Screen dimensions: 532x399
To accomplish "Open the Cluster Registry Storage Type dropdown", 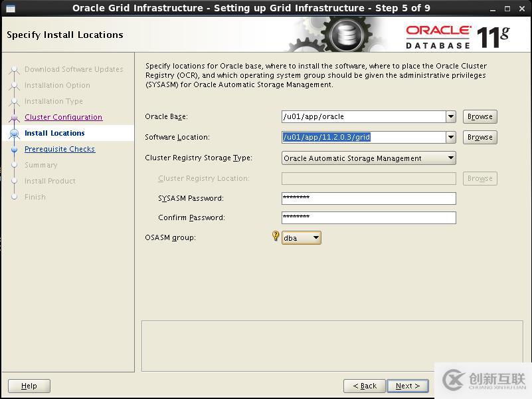I will pos(369,158).
